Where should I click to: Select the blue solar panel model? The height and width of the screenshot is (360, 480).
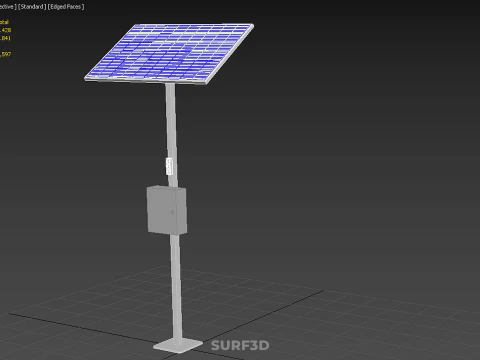pyautogui.click(x=169, y=53)
